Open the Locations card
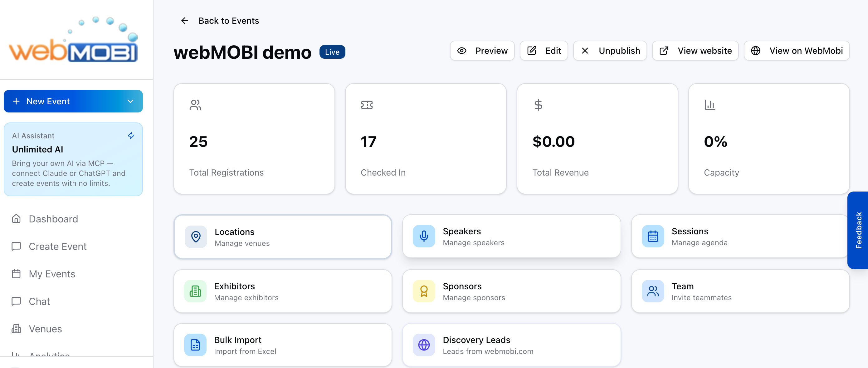Image resolution: width=868 pixels, height=368 pixels. pos(283,237)
